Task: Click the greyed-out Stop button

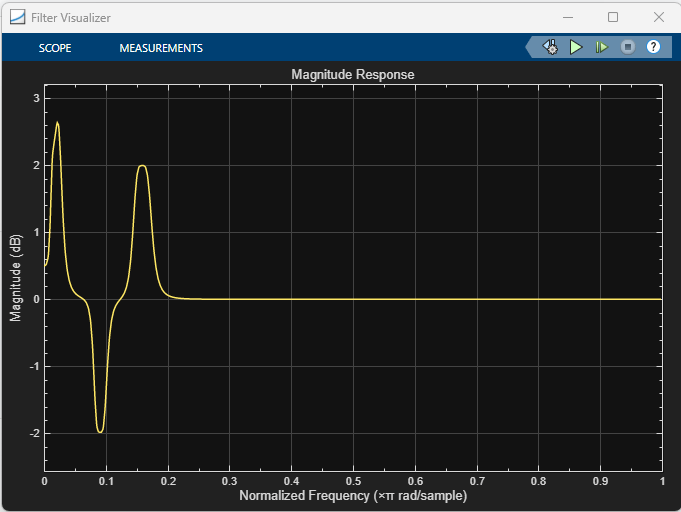Action: click(x=628, y=47)
